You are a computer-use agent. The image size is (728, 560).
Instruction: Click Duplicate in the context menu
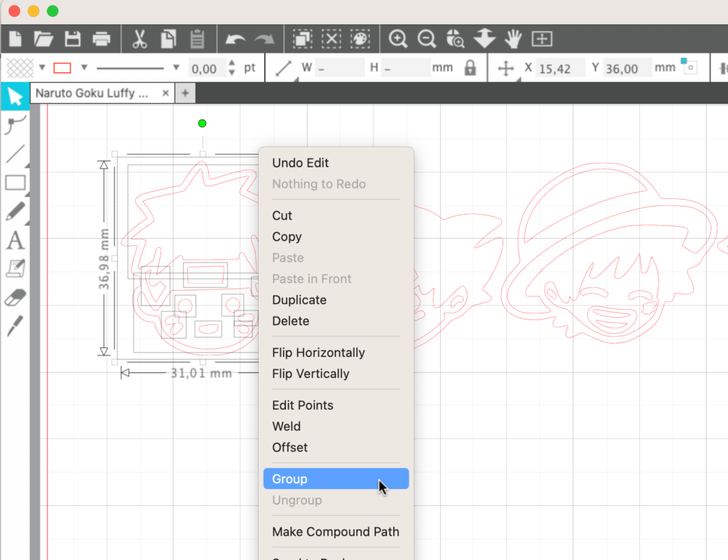coord(299,300)
